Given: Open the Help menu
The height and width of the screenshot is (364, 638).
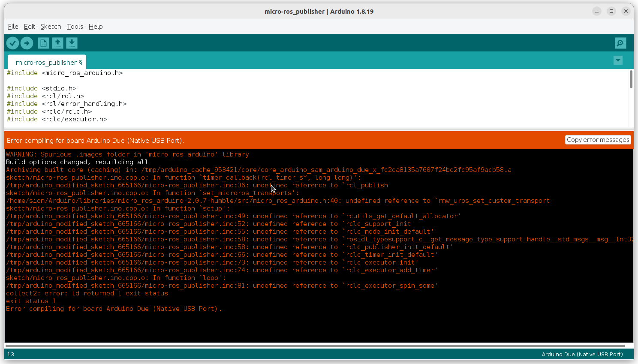Looking at the screenshot, I should (x=96, y=27).
